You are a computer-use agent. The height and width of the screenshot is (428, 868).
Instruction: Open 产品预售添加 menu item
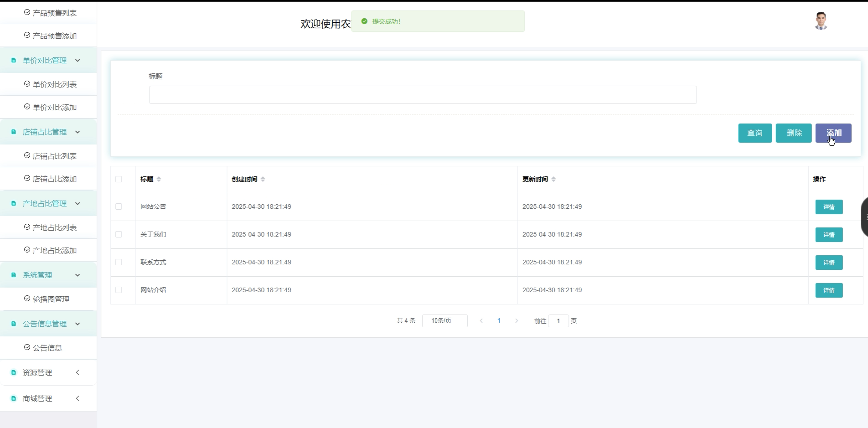(x=48, y=36)
